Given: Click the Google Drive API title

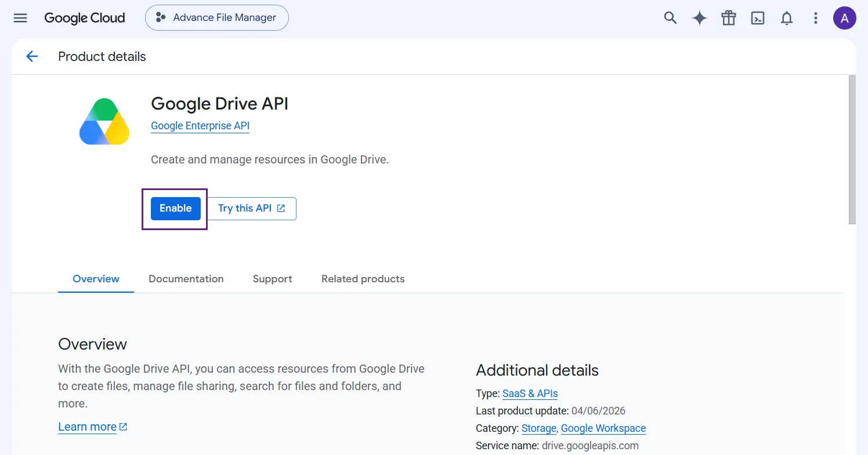Looking at the screenshot, I should click(219, 104).
